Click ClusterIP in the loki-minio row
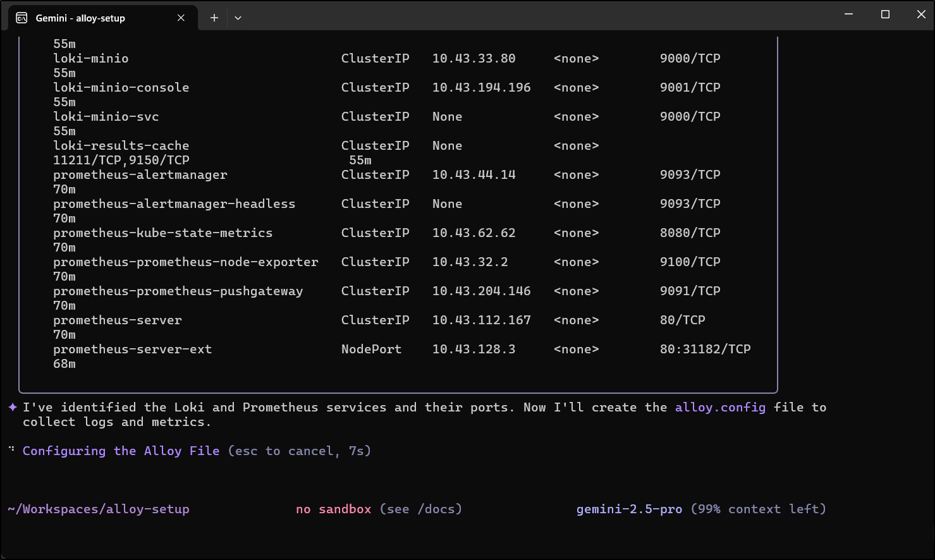This screenshot has width=935, height=560. [376, 59]
